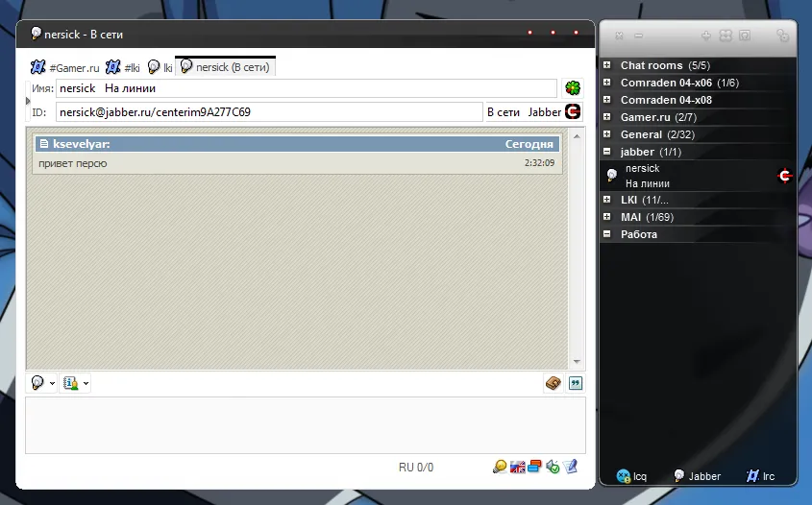
Task: Open the lightbulb status dropdown arrow
Action: (x=52, y=384)
